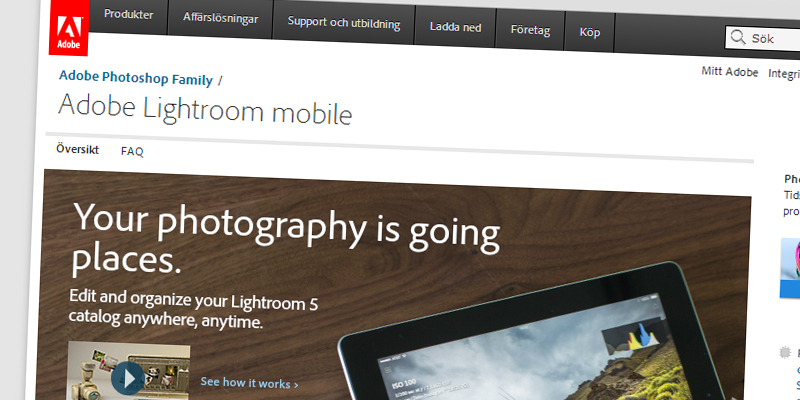Click the video thumbnail with camera image
Image resolution: width=800 pixels, height=400 pixels.
[129, 371]
